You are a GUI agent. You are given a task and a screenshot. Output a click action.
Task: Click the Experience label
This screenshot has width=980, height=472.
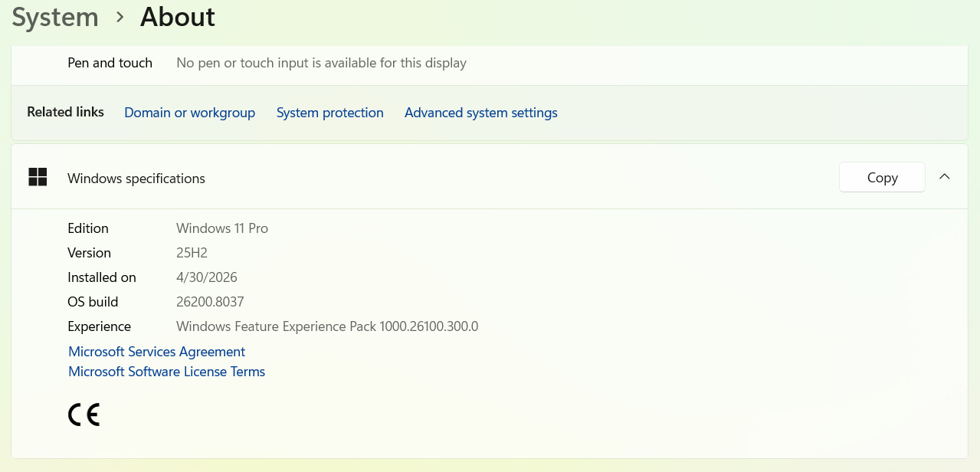click(x=100, y=326)
